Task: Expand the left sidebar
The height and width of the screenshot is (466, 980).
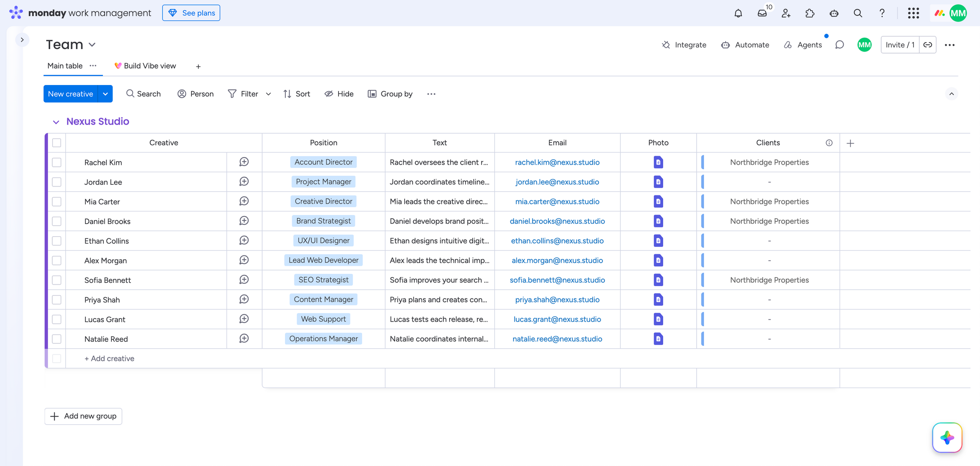Action: pos(22,40)
